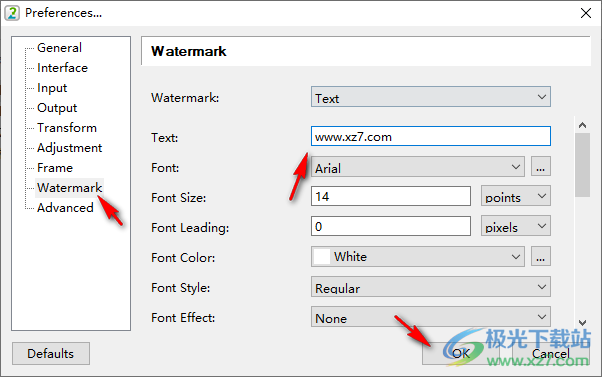
Task: Open the Font Style dropdown showing Regular
Action: click(431, 287)
